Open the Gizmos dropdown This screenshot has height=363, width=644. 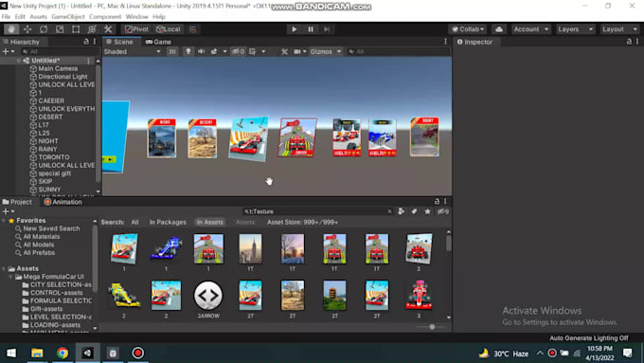325,52
